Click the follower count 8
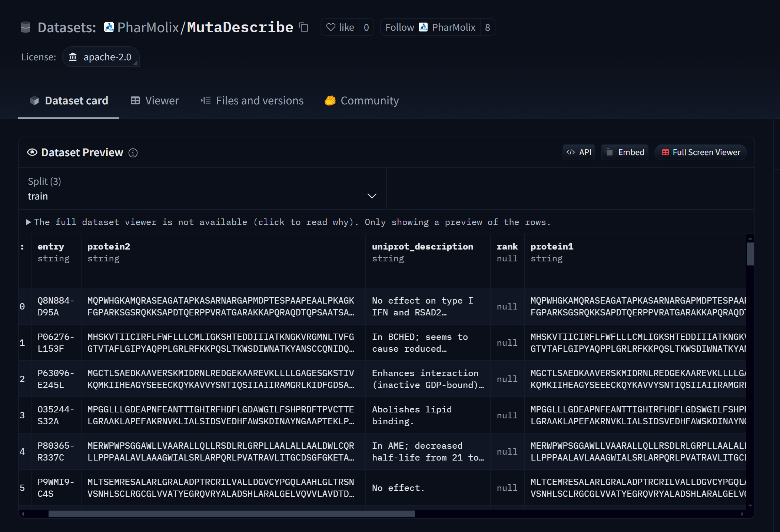Screen dimensions: 780x532 pyautogui.click(x=487, y=27)
